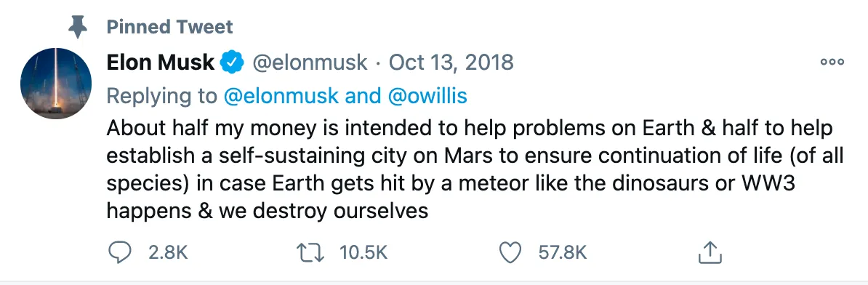Click the pin icon beside Pinned Tweet
This screenshot has height=285, width=868.
point(78,27)
